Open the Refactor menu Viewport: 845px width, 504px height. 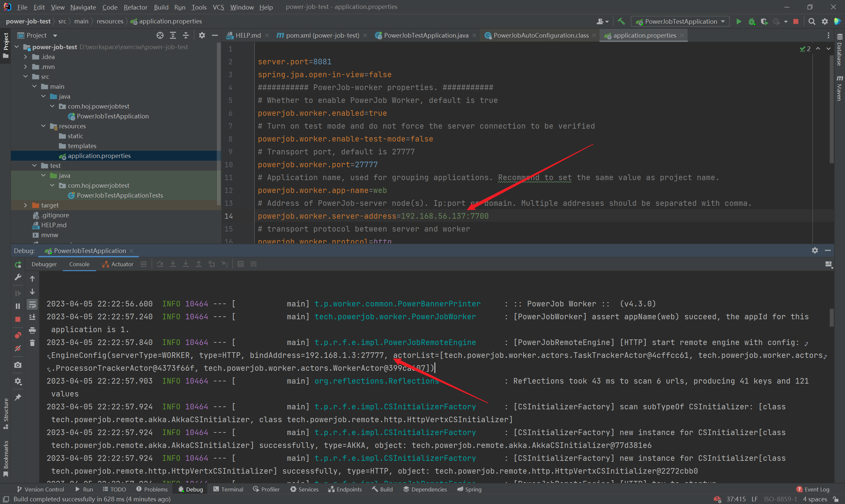point(135,7)
